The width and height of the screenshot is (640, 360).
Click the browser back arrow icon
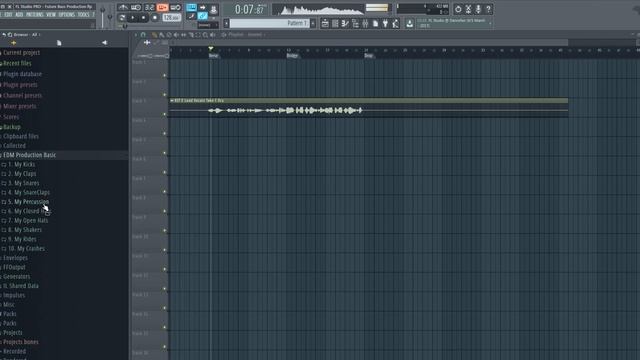(4, 35)
